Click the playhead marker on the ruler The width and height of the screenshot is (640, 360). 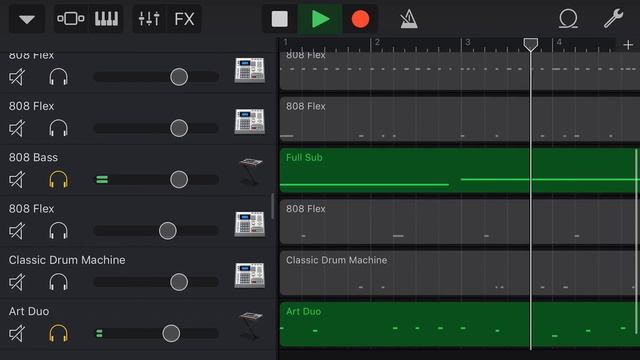[531, 44]
